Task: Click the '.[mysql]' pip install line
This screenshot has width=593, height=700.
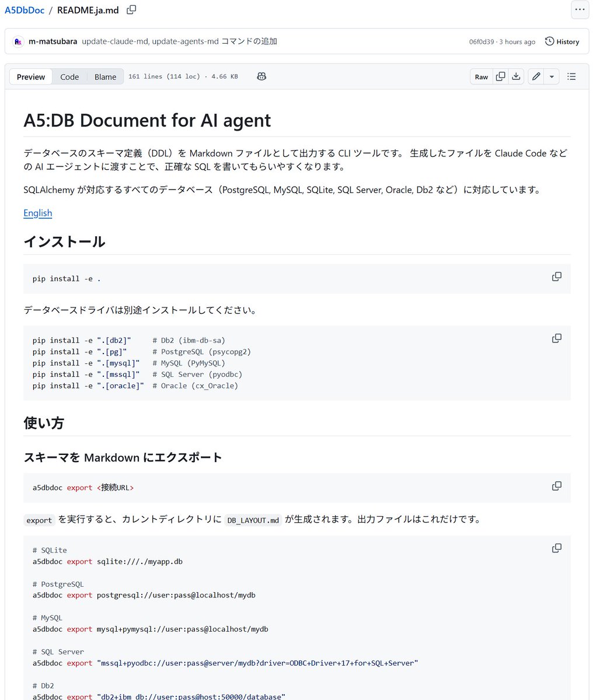Action: coord(129,363)
